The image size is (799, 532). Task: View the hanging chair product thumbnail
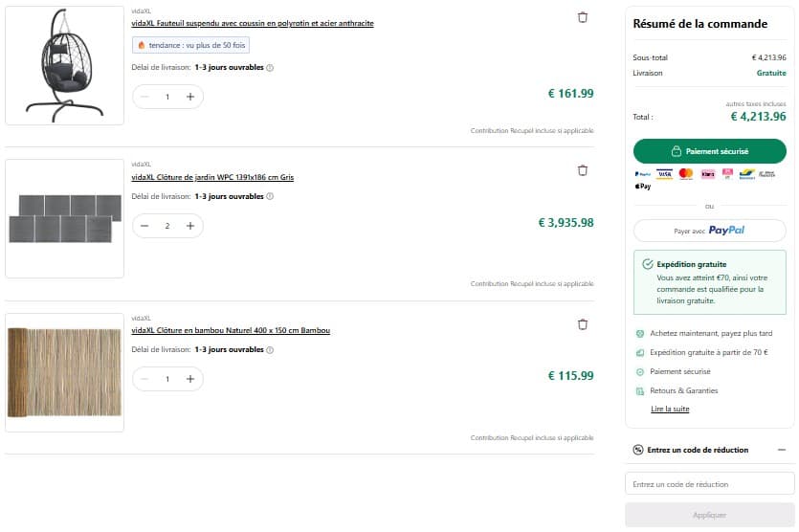[65, 65]
